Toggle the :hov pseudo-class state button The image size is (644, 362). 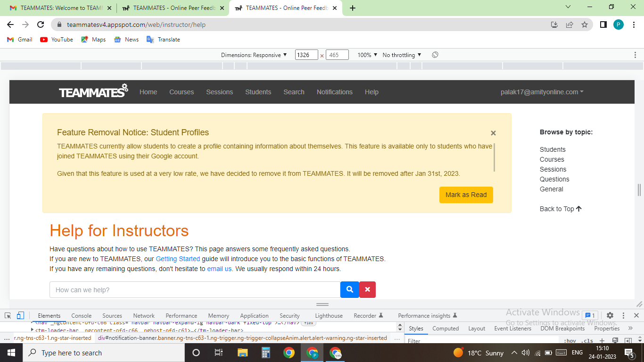[571, 340]
